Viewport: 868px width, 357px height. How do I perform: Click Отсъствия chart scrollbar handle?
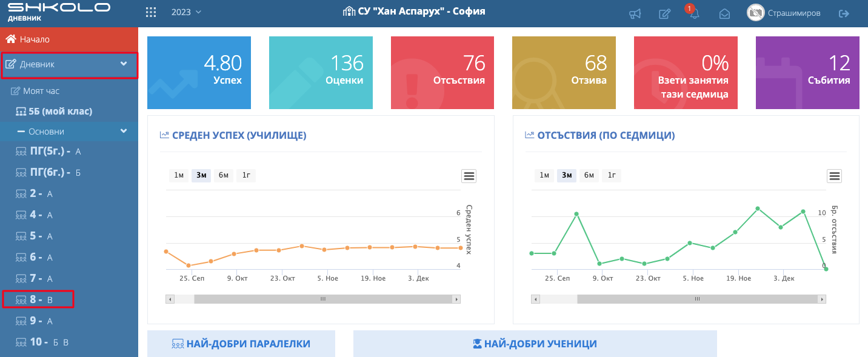point(697,299)
